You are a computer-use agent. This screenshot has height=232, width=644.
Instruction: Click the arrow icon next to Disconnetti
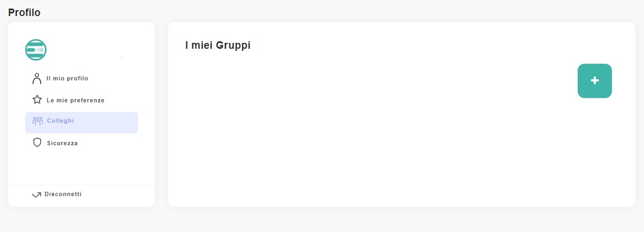pos(36,194)
